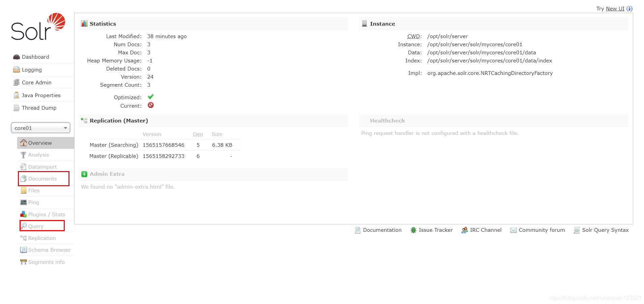Click the Admin Extra plus icon
This screenshot has width=644, height=304.
click(84, 174)
